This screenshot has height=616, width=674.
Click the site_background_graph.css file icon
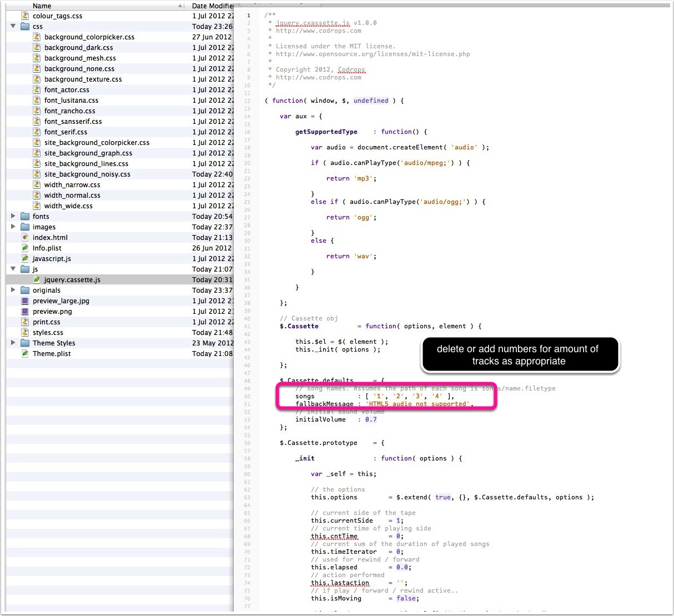click(37, 153)
